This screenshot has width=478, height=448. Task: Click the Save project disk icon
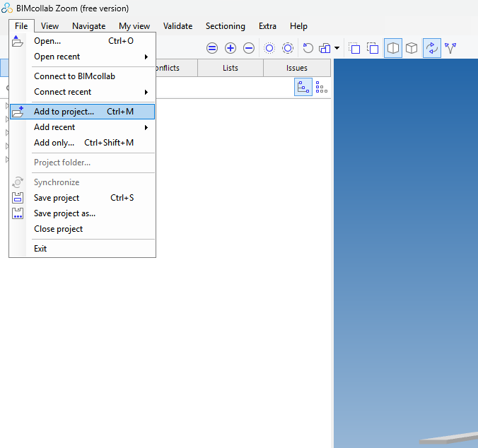18,198
